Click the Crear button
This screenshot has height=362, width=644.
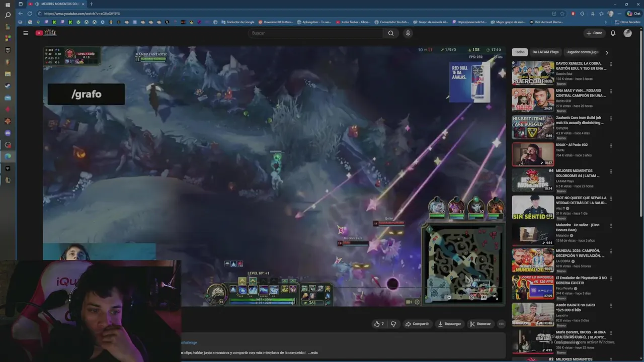[x=594, y=33]
